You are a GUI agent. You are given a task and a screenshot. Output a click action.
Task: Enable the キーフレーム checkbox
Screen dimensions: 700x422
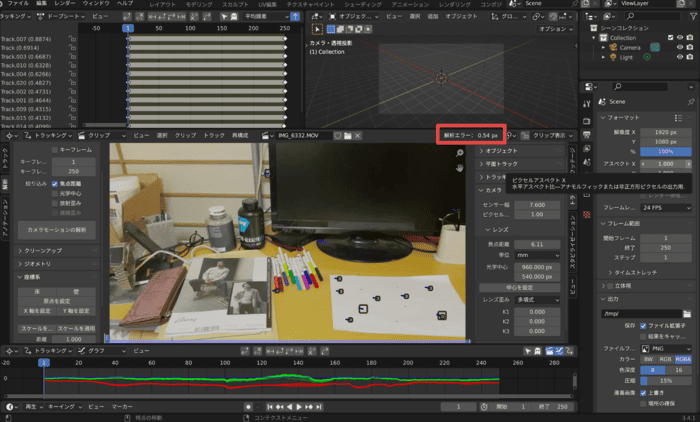click(x=56, y=149)
